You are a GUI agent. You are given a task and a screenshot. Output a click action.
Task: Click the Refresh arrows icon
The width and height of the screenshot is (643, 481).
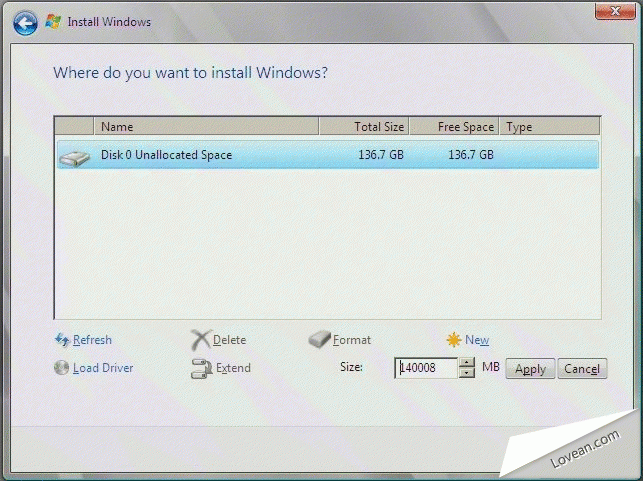point(62,340)
